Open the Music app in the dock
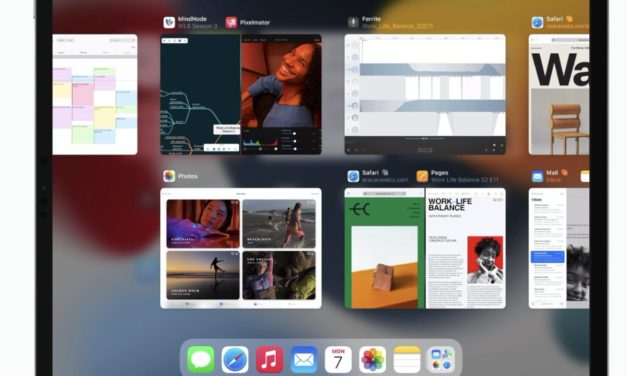Viewport: 627px width, 376px height. pyautogui.click(x=269, y=359)
